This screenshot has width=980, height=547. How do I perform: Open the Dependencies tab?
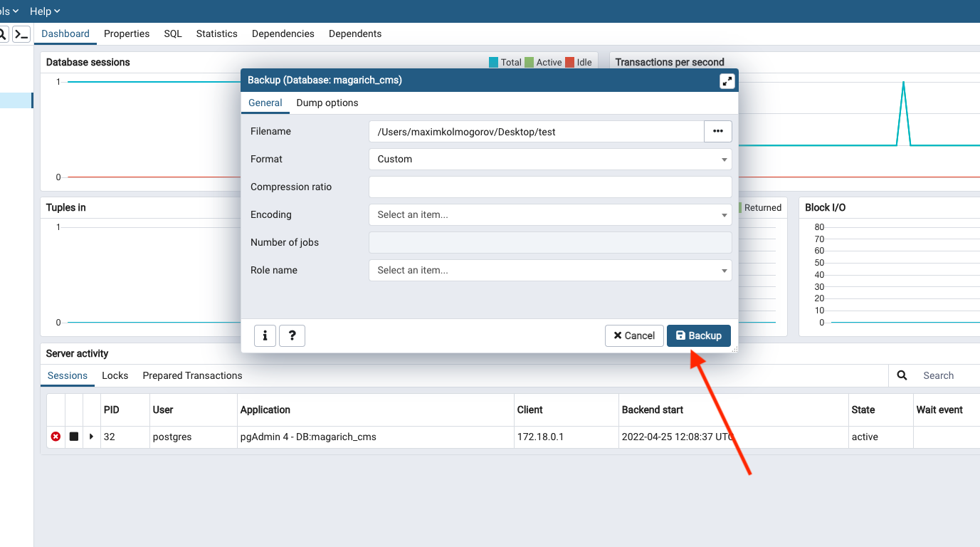point(283,33)
